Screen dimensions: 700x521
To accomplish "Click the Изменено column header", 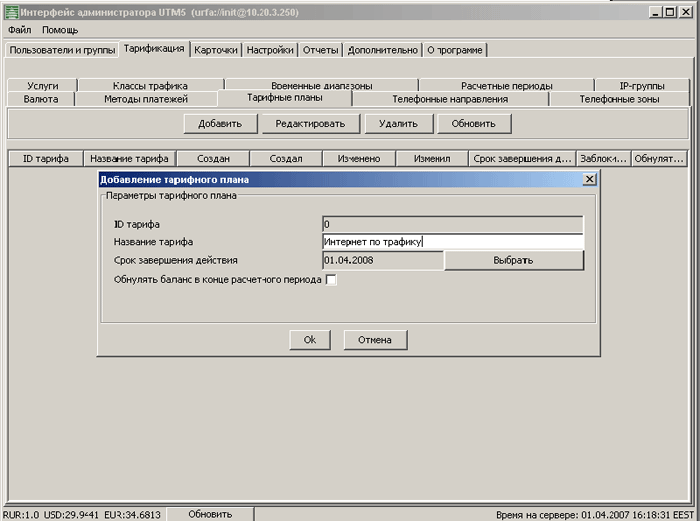I will (x=359, y=158).
